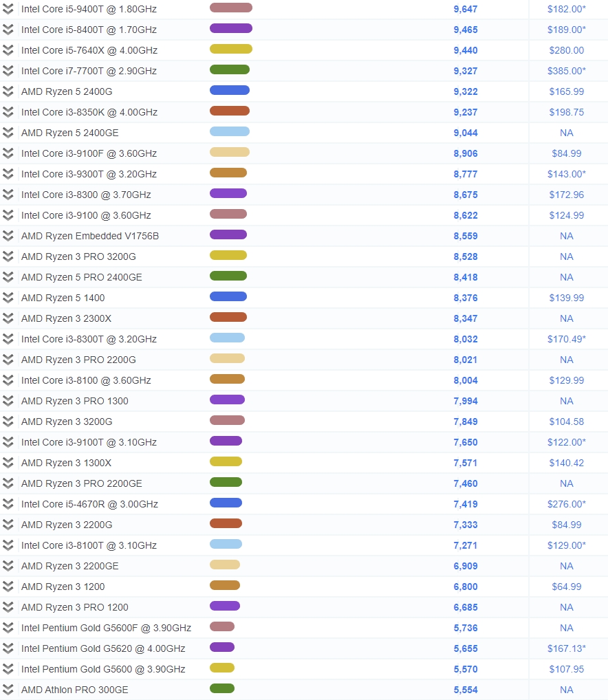Click the AMD Ryzen 3 1300X yellow score bar
Viewport: 608px width, 700px height.
click(226, 461)
